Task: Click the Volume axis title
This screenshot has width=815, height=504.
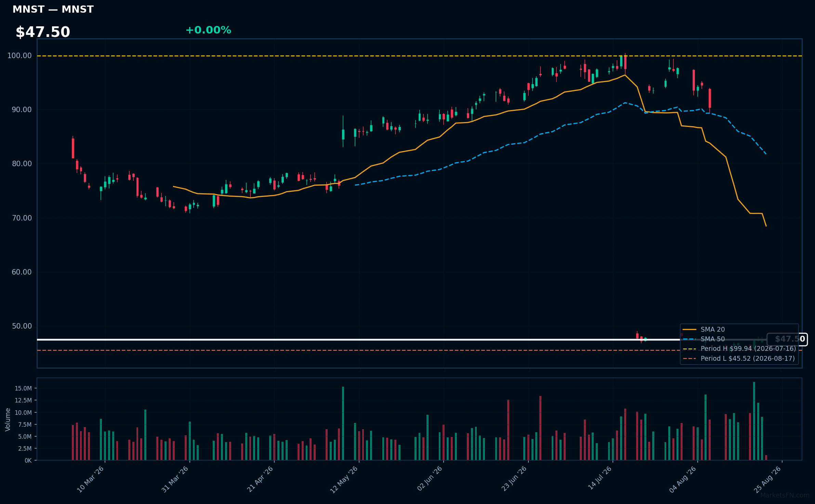Action: (x=8, y=420)
